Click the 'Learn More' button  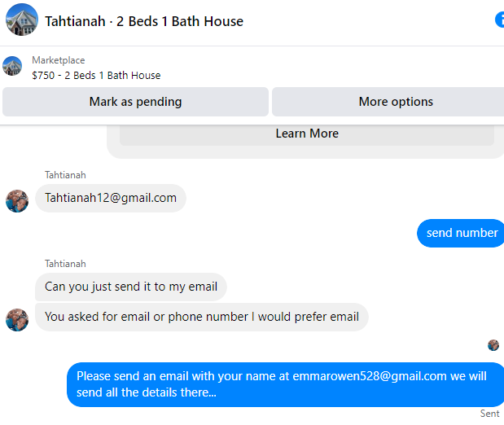[307, 134]
